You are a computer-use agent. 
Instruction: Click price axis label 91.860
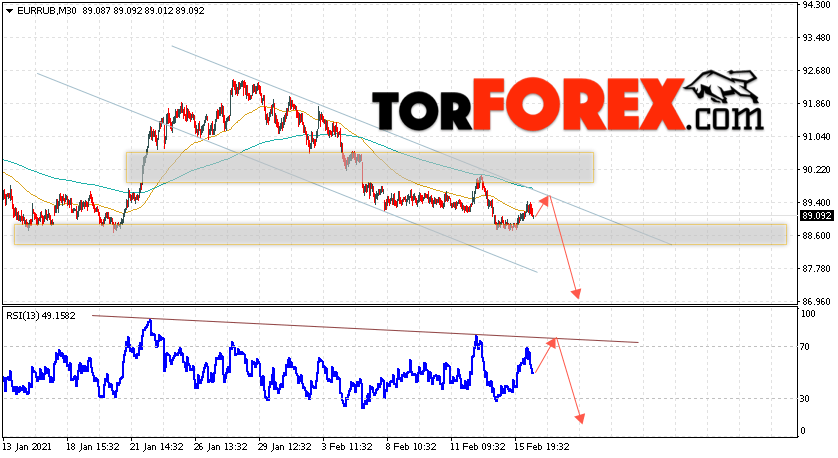[816, 104]
